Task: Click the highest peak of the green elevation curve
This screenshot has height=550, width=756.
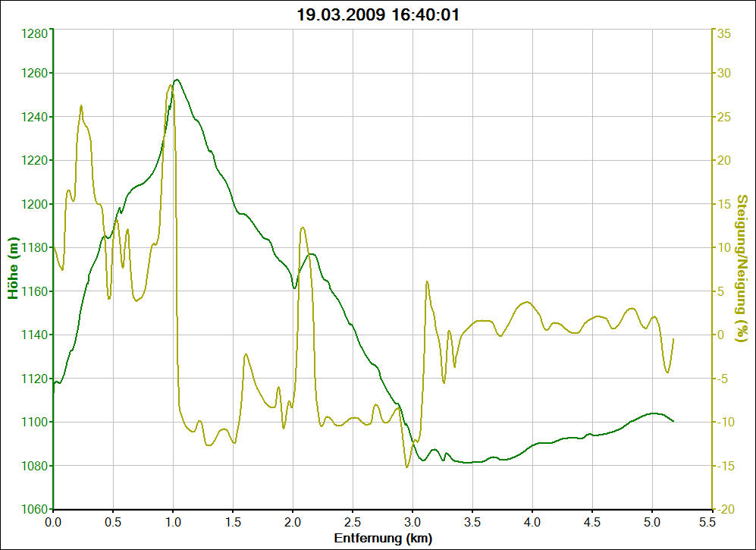Action: pos(177,80)
